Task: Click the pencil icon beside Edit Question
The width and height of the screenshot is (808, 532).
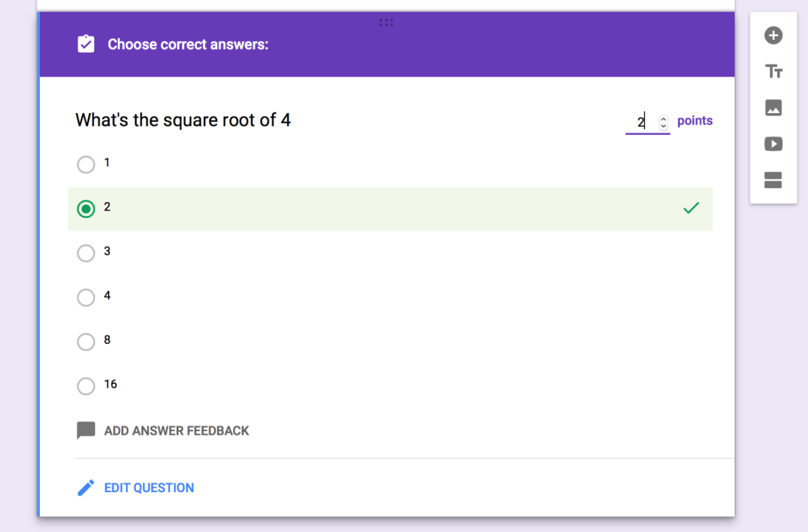Action: click(x=86, y=487)
